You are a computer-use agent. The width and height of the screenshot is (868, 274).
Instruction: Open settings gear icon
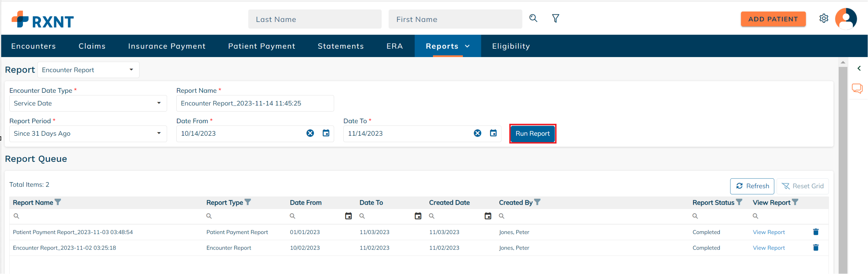[824, 18]
